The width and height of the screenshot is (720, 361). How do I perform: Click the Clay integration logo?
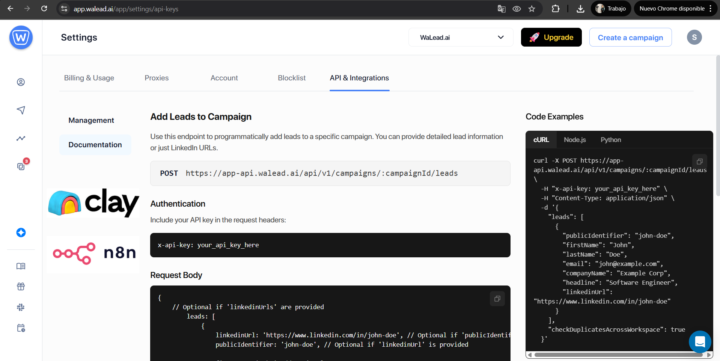93,203
